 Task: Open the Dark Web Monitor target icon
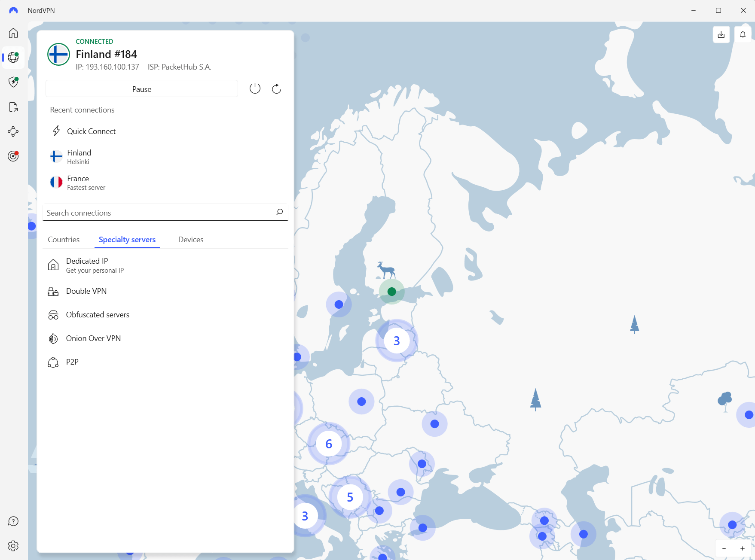[x=13, y=156]
